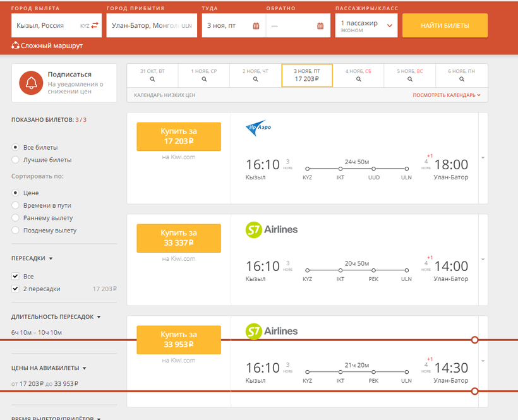Image resolution: width=518 pixels, height=420 pixels.
Task: Click the swap cities arrows icon
Action: tap(95, 26)
